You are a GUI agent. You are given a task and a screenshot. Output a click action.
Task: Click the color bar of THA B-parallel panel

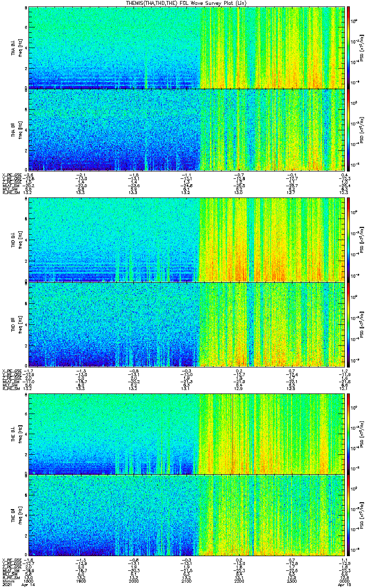coord(349,129)
